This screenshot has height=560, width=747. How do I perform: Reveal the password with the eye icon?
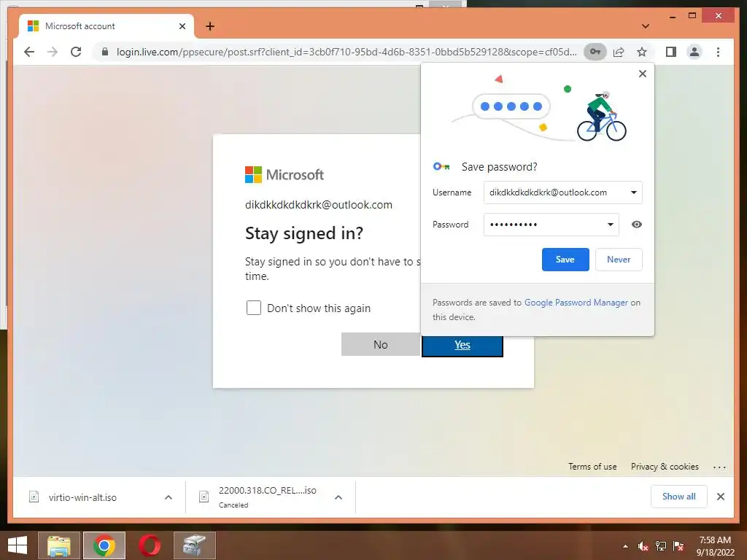point(636,225)
